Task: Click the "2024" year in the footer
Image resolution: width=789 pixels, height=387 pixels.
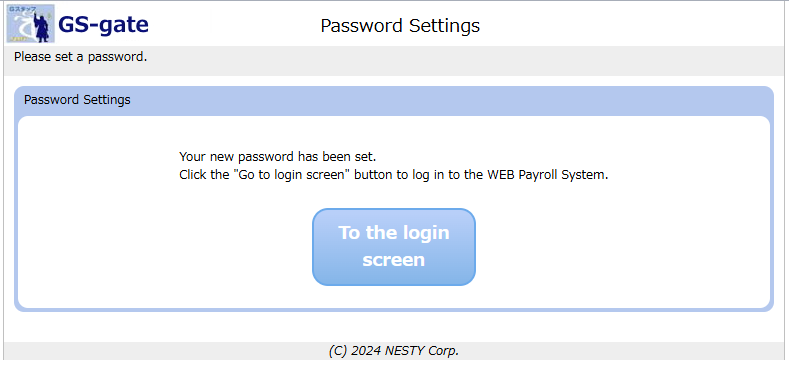Action: click(366, 351)
